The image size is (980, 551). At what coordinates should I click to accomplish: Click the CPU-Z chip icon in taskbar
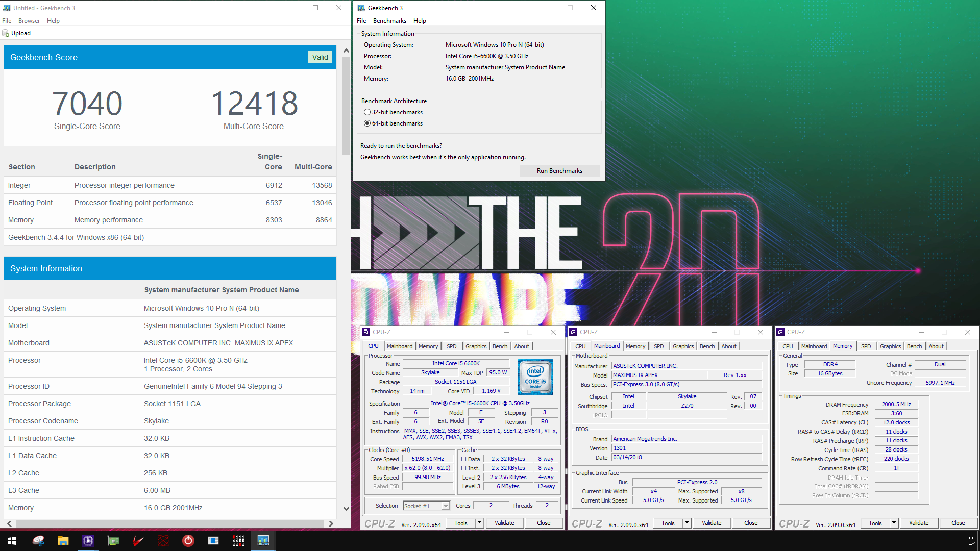pyautogui.click(x=88, y=541)
